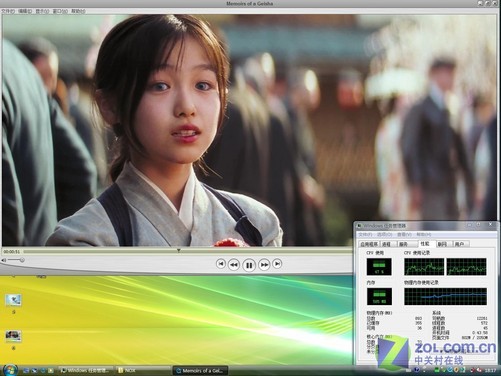Activate Memoirs of a Geisha taskbar button
The image size is (501, 376).
click(200, 370)
